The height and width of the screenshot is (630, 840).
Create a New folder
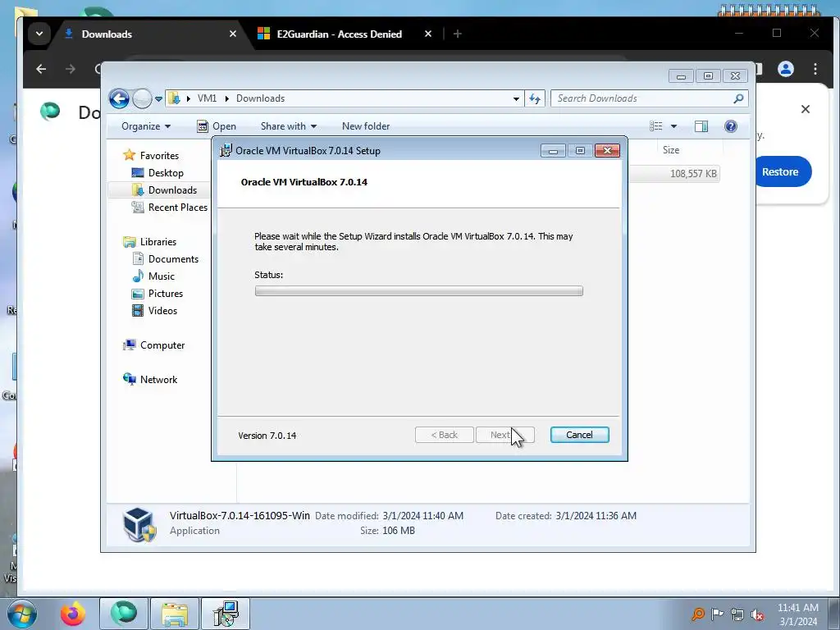point(366,126)
